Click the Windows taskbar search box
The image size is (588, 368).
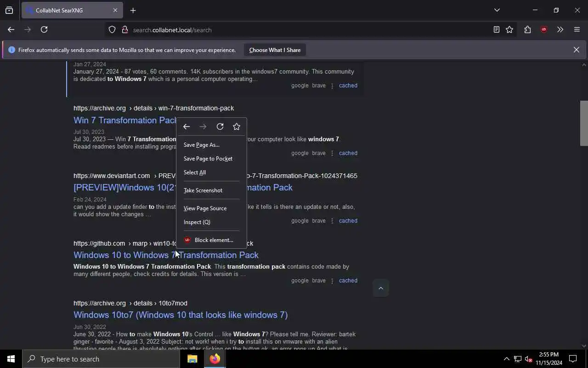tap(101, 359)
